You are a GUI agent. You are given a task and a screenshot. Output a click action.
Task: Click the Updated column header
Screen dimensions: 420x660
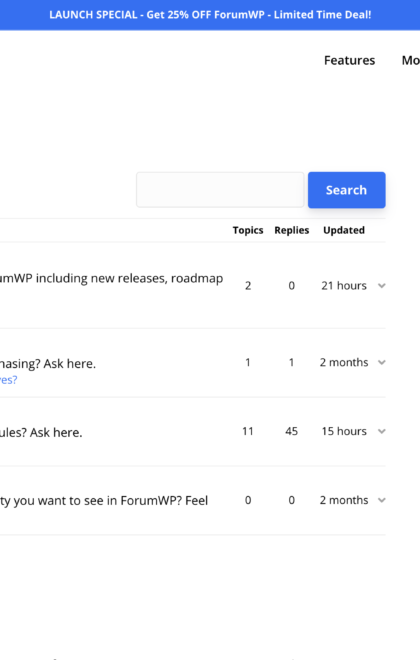pyautogui.click(x=344, y=230)
